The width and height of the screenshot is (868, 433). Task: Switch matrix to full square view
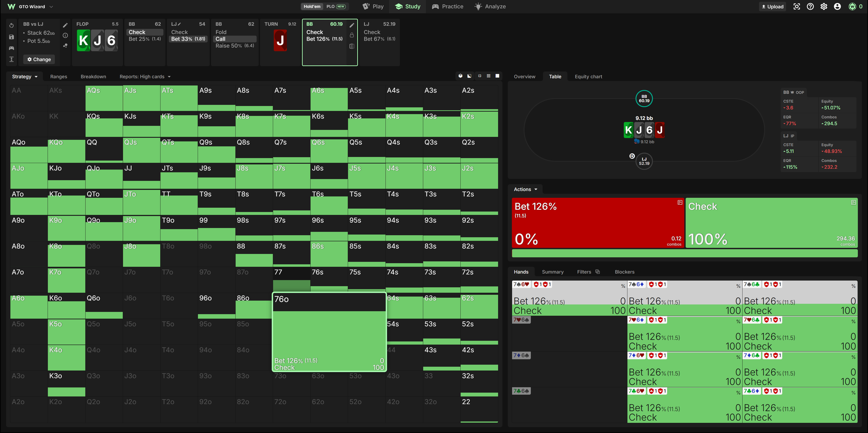point(497,76)
